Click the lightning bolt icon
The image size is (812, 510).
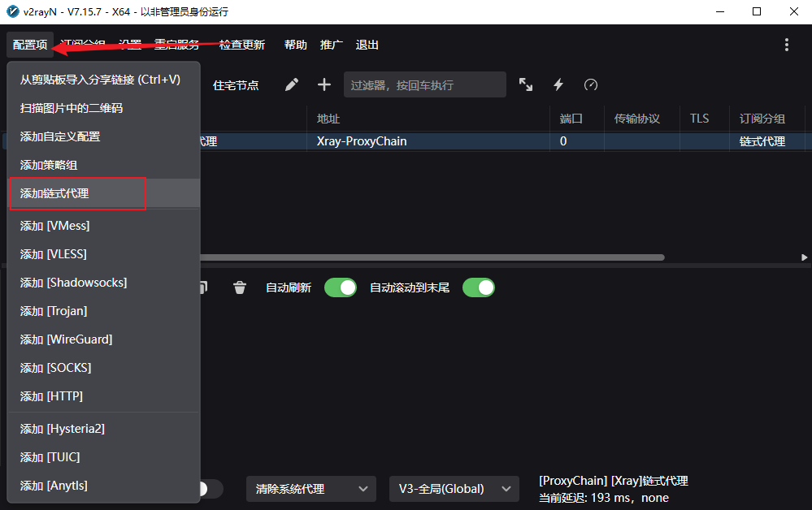tap(558, 84)
